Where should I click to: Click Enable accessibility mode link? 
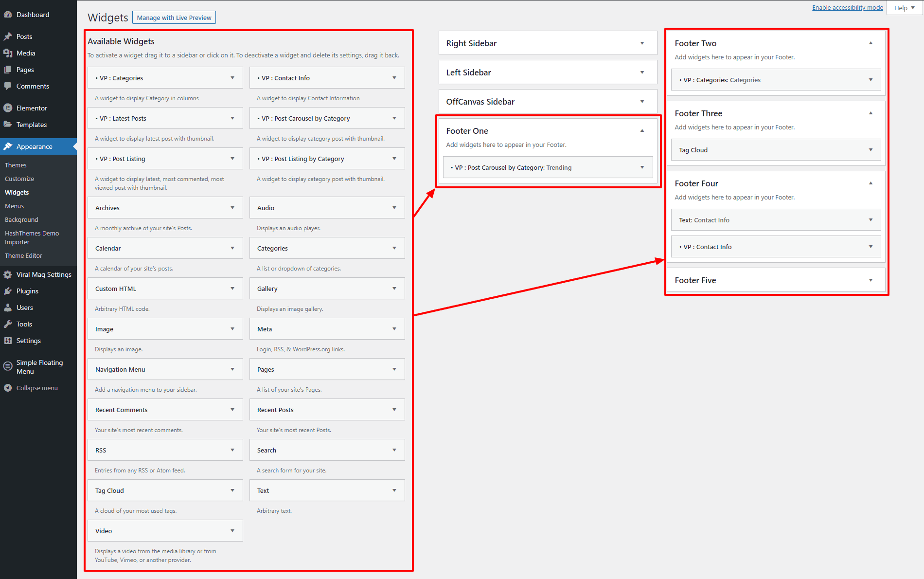tap(848, 7)
